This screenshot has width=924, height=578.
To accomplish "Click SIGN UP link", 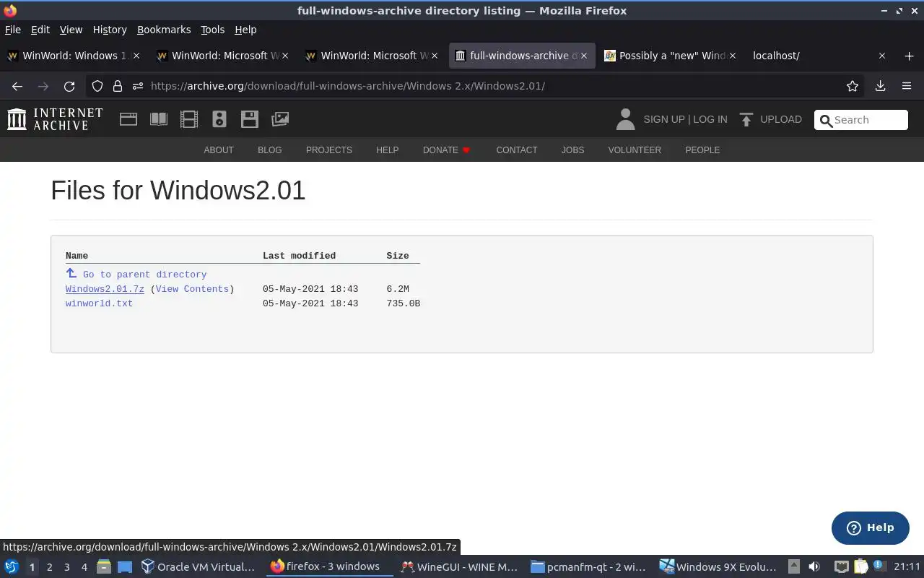I will [664, 119].
